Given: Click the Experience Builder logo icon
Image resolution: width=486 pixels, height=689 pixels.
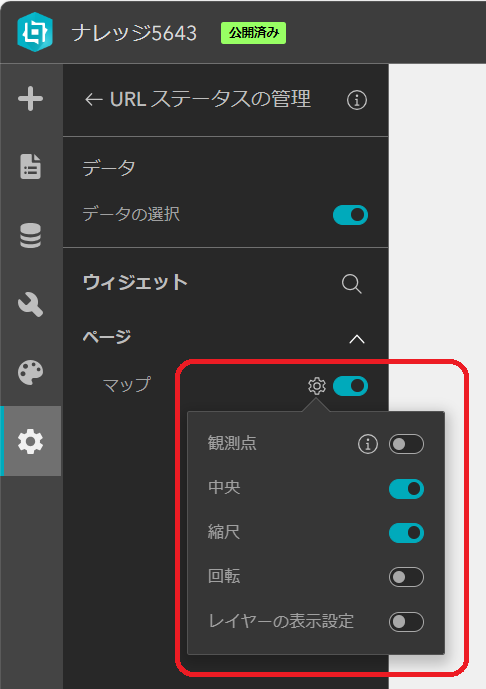Looking at the screenshot, I should coord(35,32).
